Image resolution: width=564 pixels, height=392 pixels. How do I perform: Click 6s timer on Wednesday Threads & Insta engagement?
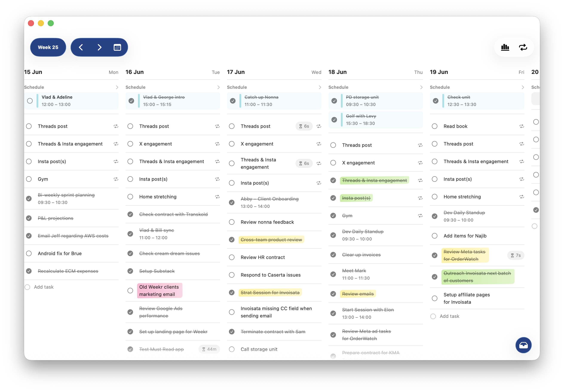tap(304, 163)
